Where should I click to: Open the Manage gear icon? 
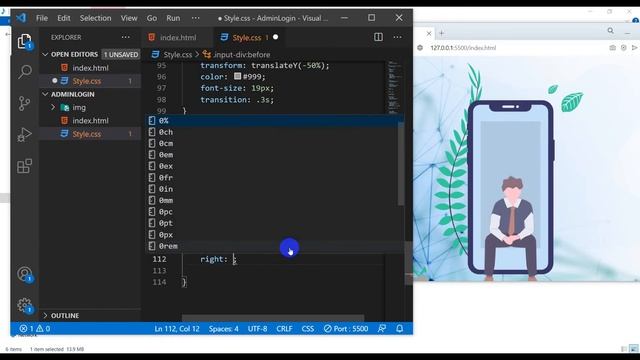click(x=24, y=305)
